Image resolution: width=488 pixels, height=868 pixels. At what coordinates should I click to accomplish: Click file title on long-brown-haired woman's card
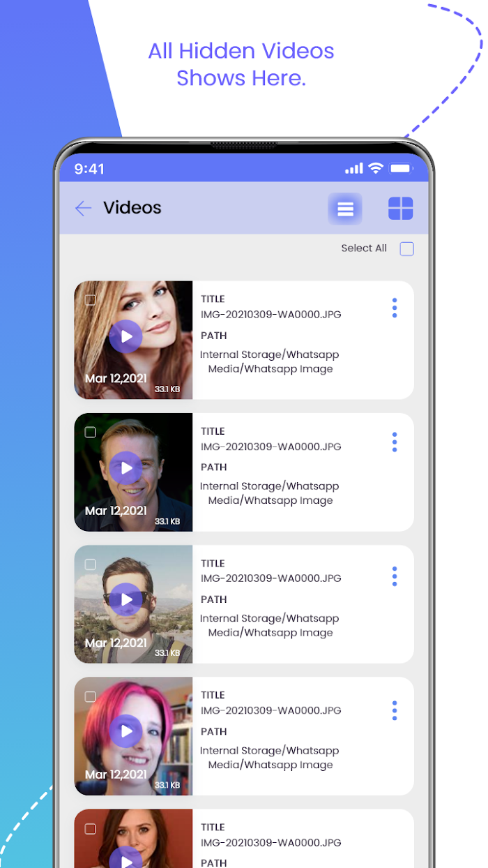271,315
